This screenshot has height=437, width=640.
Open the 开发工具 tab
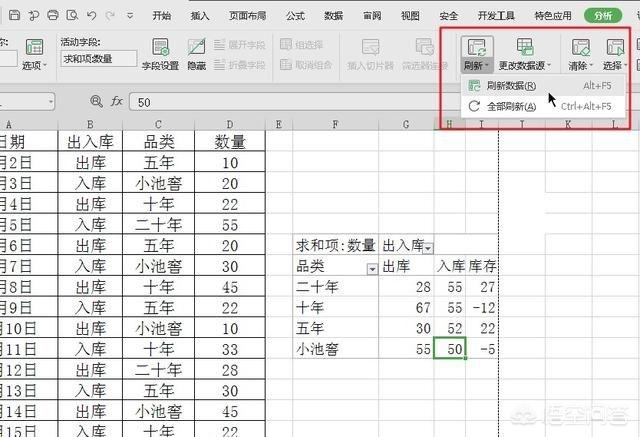[496, 16]
